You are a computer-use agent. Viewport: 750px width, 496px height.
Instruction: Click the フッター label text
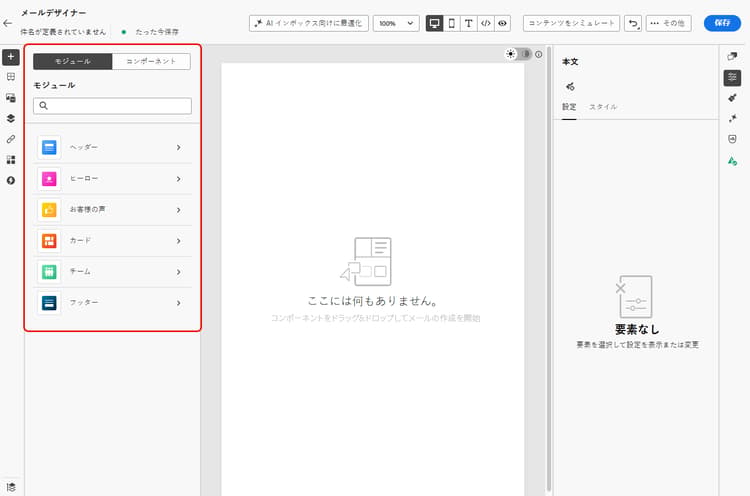coord(84,303)
